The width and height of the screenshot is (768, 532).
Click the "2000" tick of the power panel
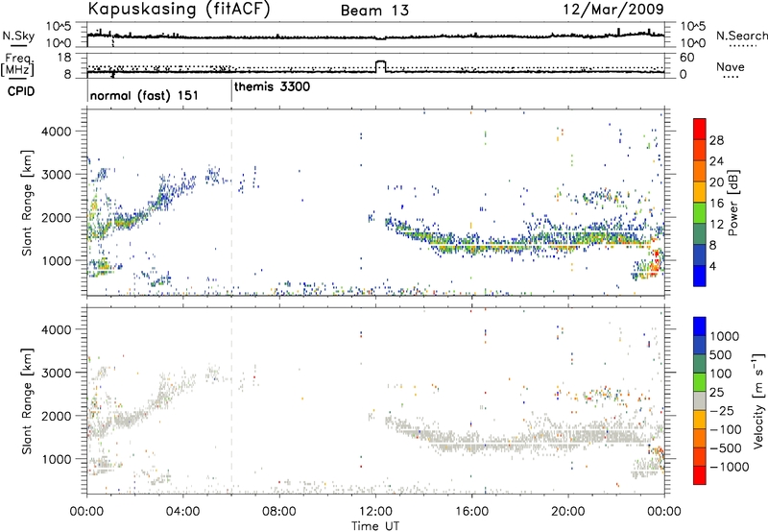[57, 217]
